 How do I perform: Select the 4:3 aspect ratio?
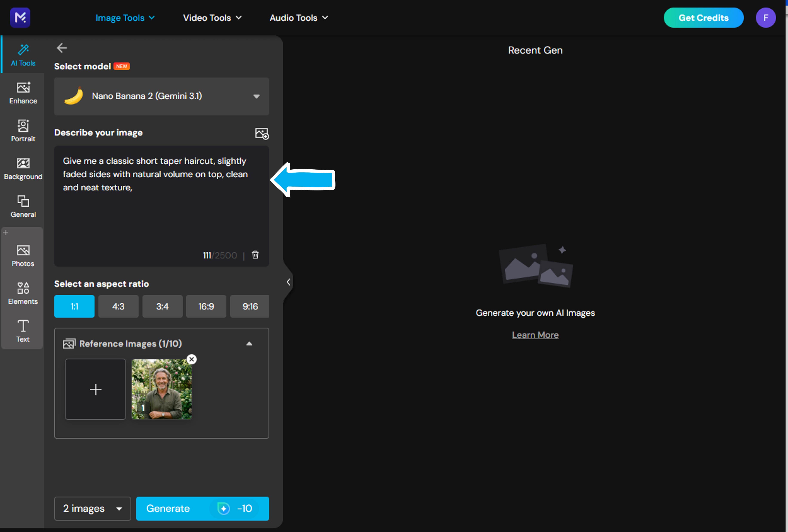click(118, 307)
